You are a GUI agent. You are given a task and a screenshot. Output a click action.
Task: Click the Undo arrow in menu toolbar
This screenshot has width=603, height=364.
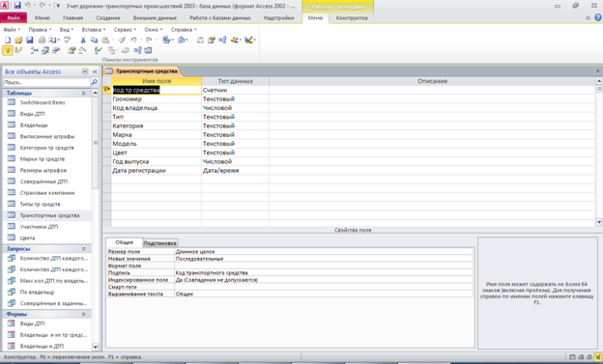click(x=133, y=40)
